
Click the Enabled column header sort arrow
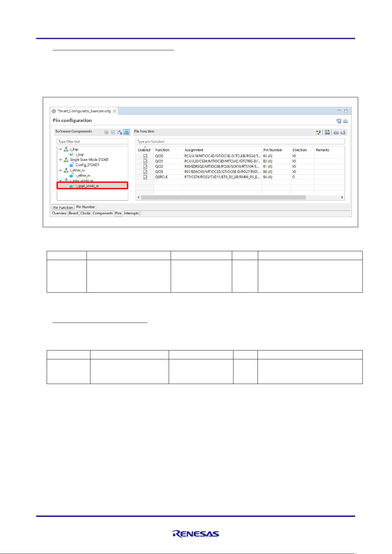click(145, 147)
